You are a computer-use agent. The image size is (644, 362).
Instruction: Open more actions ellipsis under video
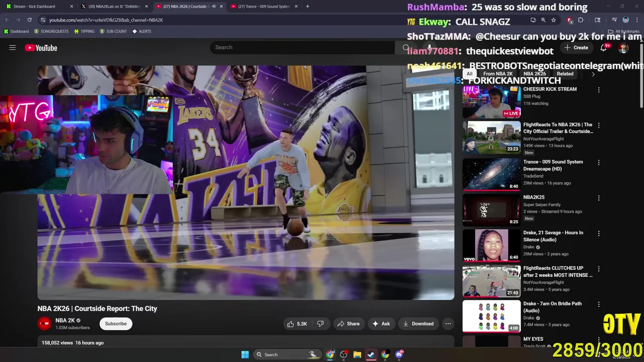point(448,324)
